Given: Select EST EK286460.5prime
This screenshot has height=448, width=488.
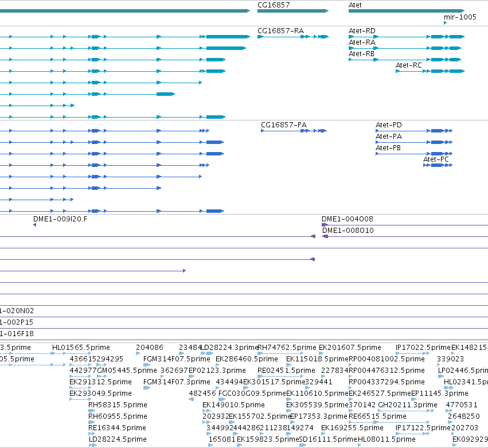Looking at the screenshot, I should coord(247,359).
